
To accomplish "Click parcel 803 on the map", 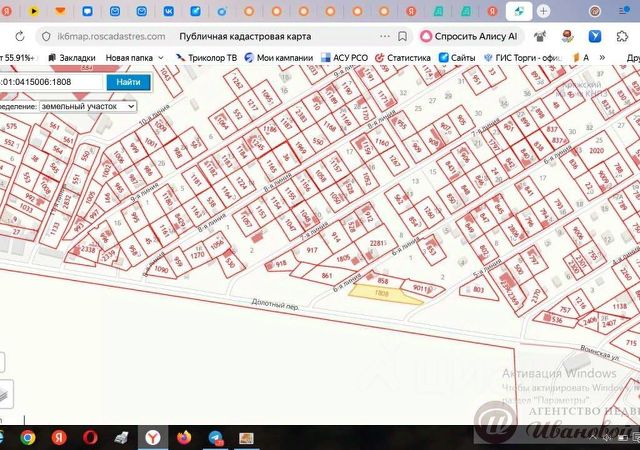I will (478, 290).
